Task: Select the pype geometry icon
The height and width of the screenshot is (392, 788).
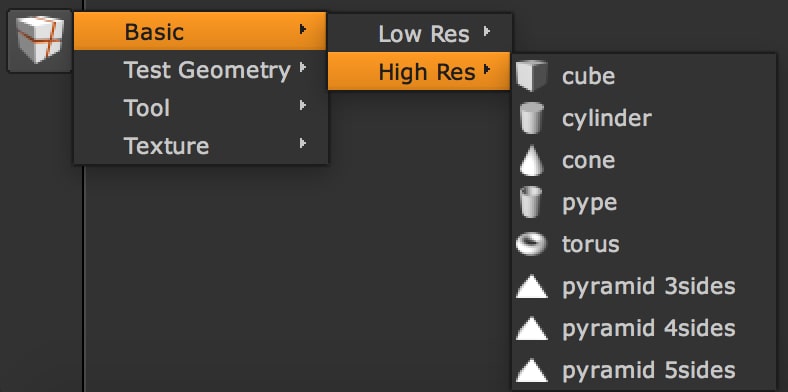Action: (x=532, y=202)
